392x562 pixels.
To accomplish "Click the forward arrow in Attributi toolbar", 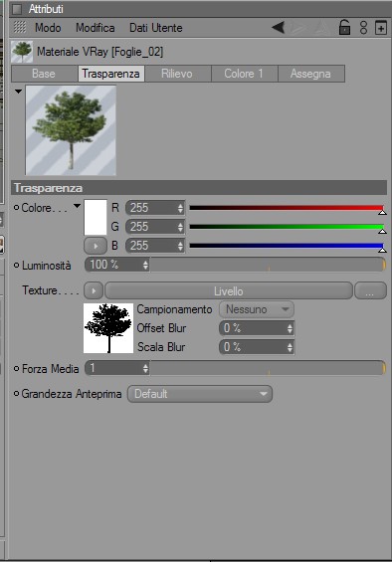I will 298,27.
